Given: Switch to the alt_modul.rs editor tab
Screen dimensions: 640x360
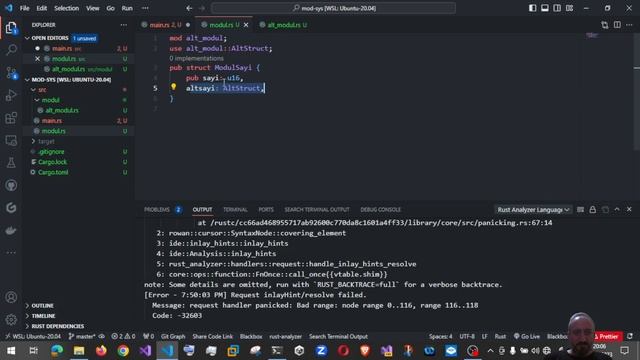Looking at the screenshot, I should [284, 25].
